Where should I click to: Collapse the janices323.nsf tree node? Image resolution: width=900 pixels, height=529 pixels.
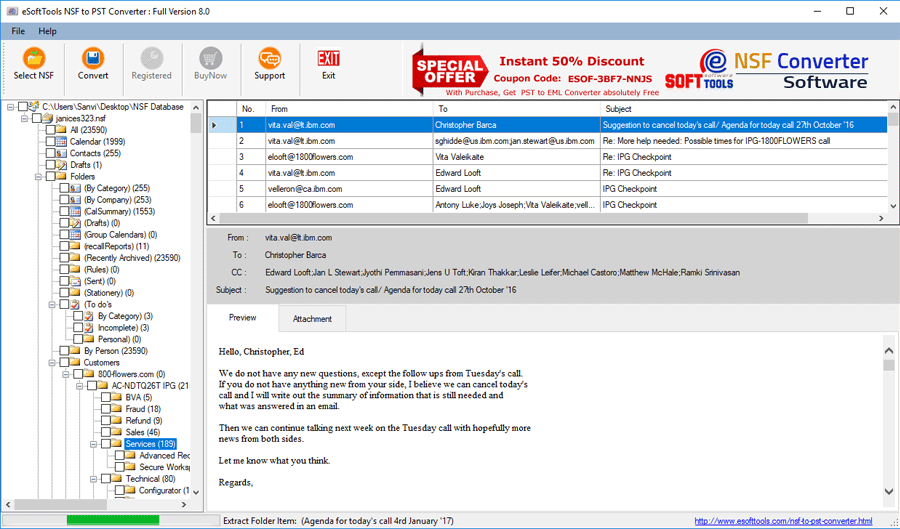[24, 118]
